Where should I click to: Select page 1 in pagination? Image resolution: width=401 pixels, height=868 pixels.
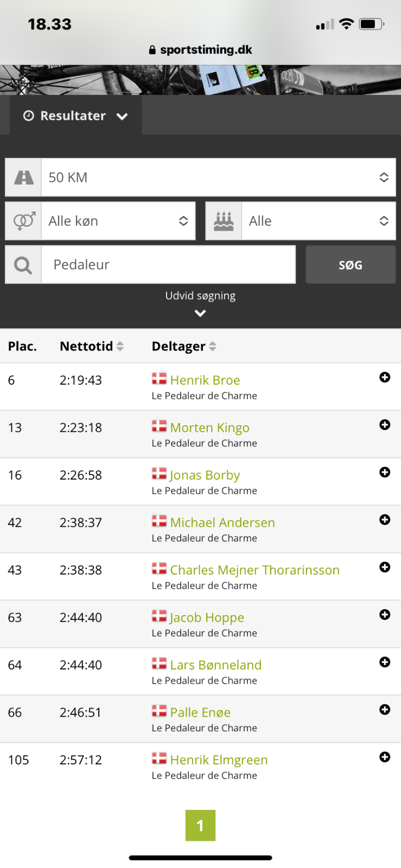click(200, 826)
